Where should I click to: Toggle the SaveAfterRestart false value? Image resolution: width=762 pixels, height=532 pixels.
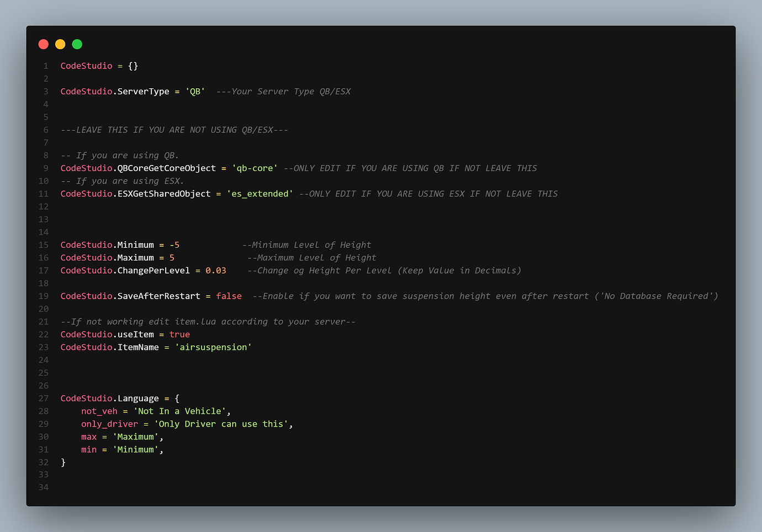pyautogui.click(x=229, y=296)
